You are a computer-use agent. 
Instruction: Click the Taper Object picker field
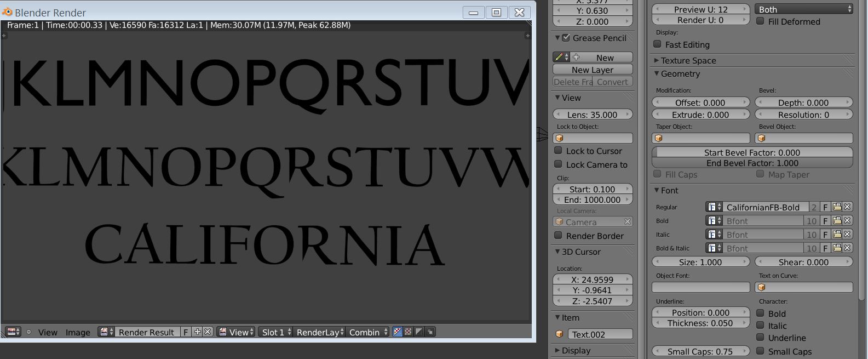(x=700, y=138)
